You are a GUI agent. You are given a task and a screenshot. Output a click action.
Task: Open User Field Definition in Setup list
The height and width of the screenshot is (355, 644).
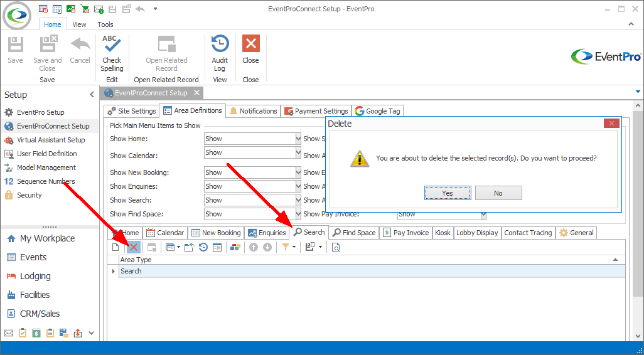pos(46,154)
